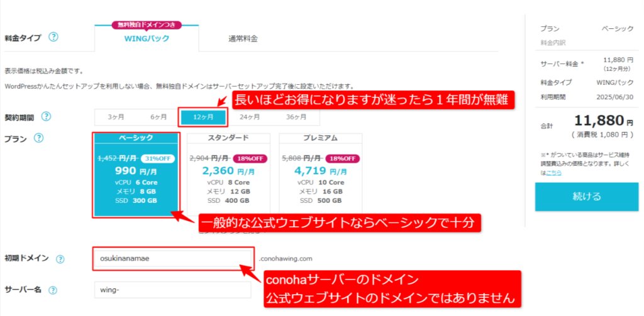This screenshot has height=316, width=644.
Task: Click the .conohawing.com domain suffix
Action: click(x=286, y=259)
